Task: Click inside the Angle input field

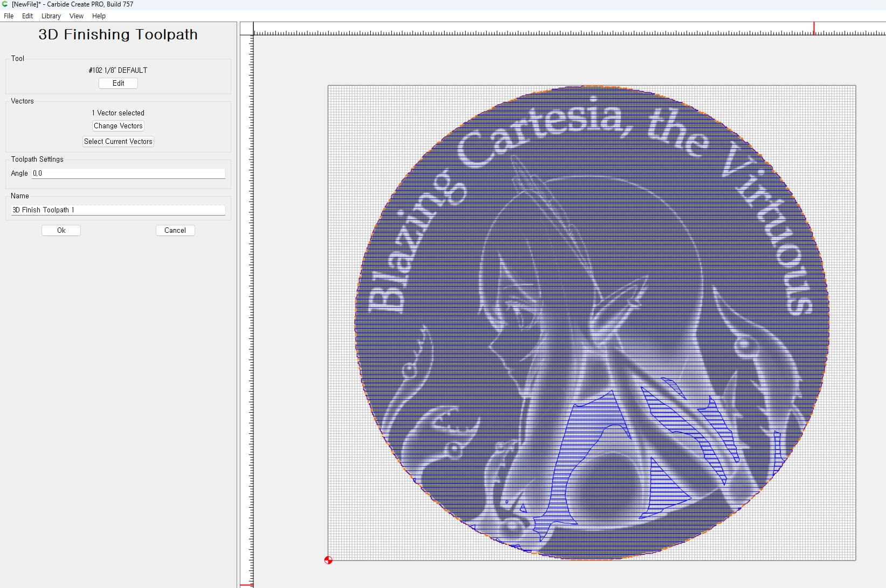Action: (128, 173)
